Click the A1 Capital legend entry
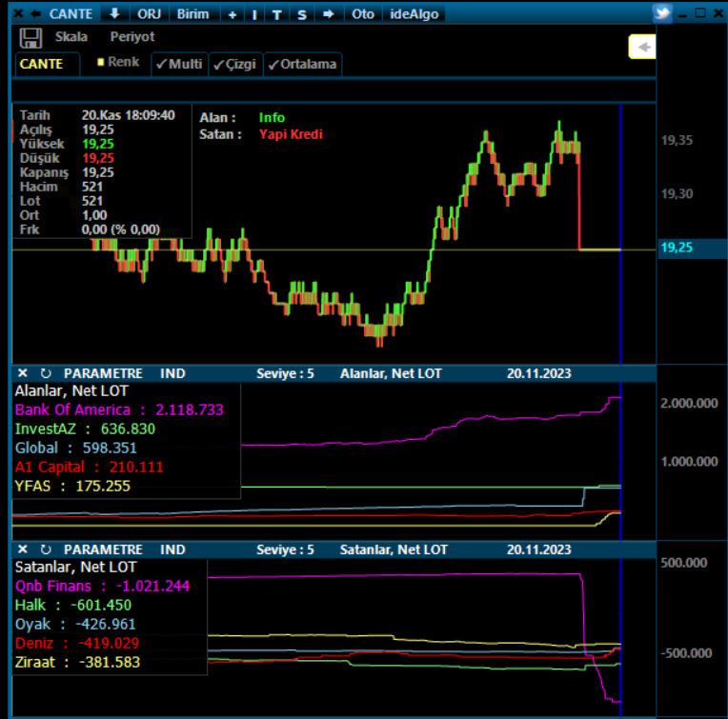This screenshot has width=728, height=719. click(90, 467)
